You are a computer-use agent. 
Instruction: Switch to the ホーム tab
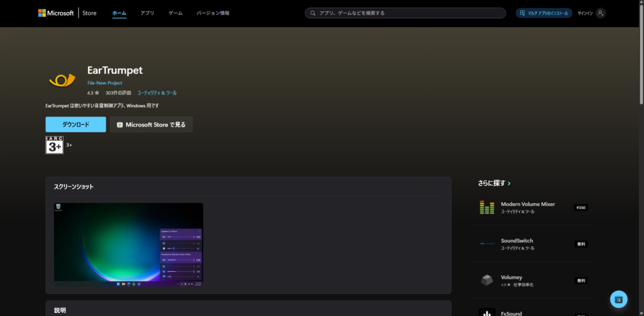tap(119, 13)
